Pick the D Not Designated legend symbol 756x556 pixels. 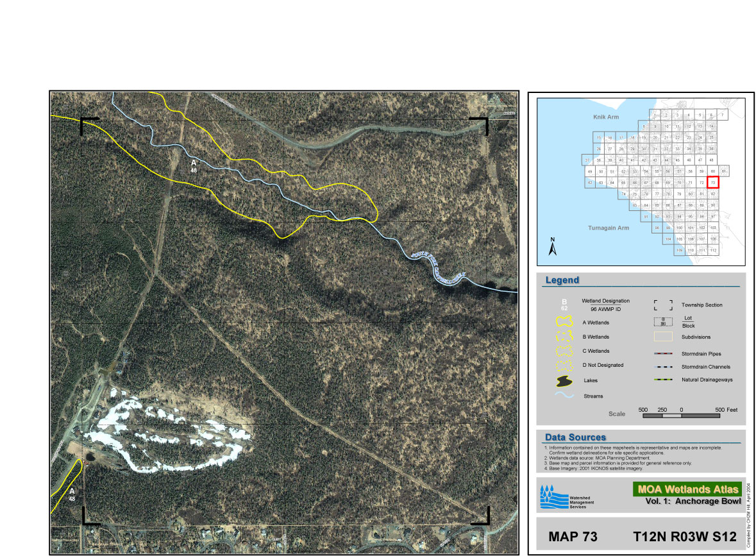coord(564,366)
